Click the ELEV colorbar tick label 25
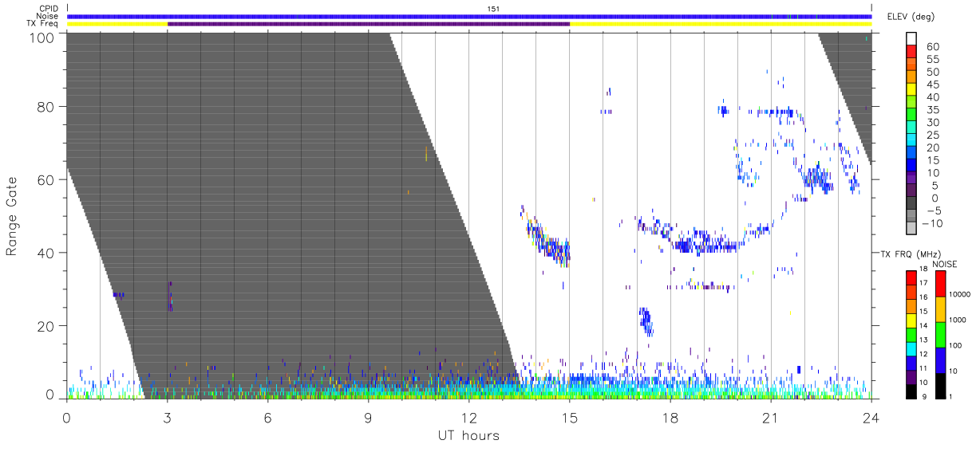Viewport: 980px width, 452px height. (x=932, y=135)
